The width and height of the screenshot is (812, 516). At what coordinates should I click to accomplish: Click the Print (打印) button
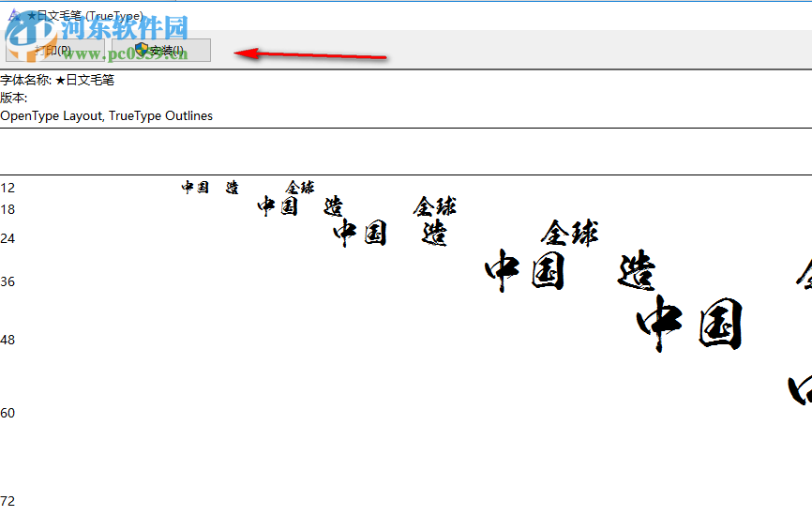pyautogui.click(x=55, y=51)
